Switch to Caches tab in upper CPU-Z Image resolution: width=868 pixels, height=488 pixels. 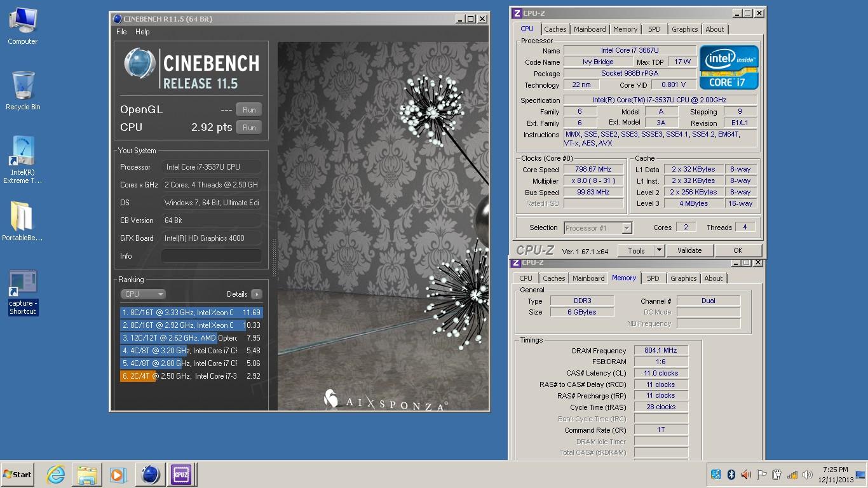pyautogui.click(x=555, y=29)
